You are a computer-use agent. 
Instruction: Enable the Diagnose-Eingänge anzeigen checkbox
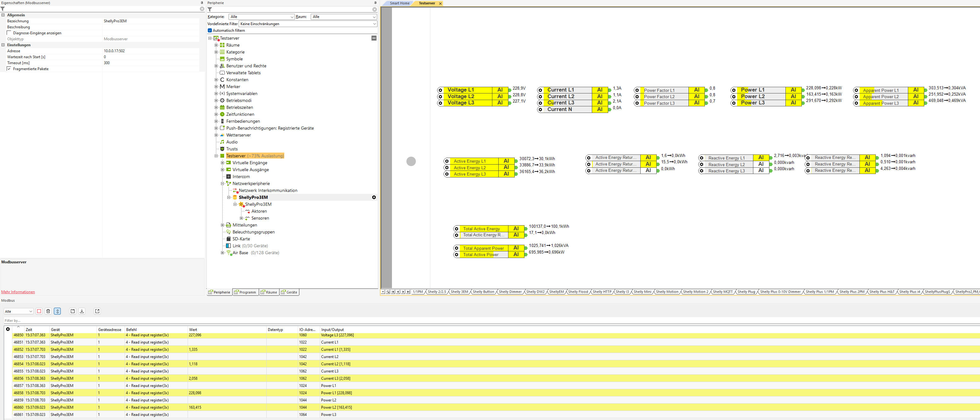click(9, 33)
